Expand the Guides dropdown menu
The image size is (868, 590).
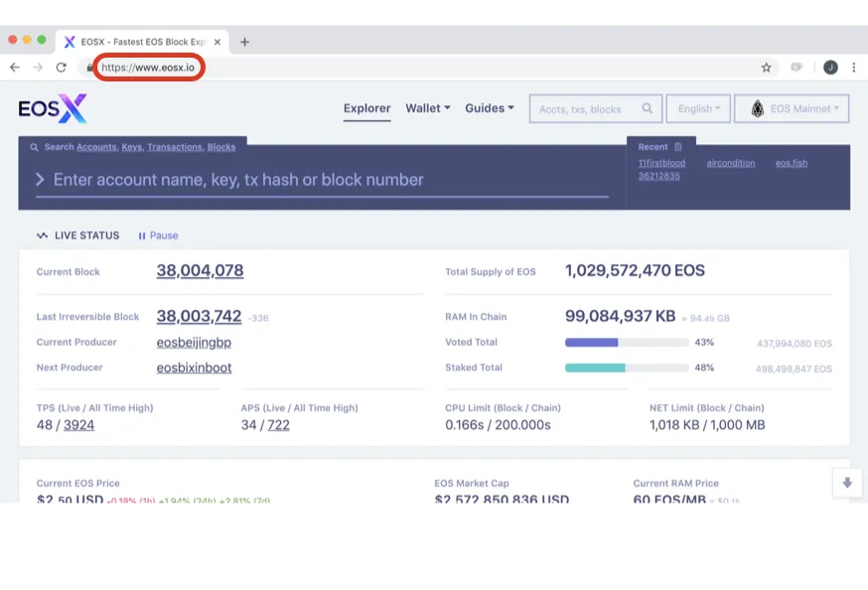pyautogui.click(x=490, y=108)
